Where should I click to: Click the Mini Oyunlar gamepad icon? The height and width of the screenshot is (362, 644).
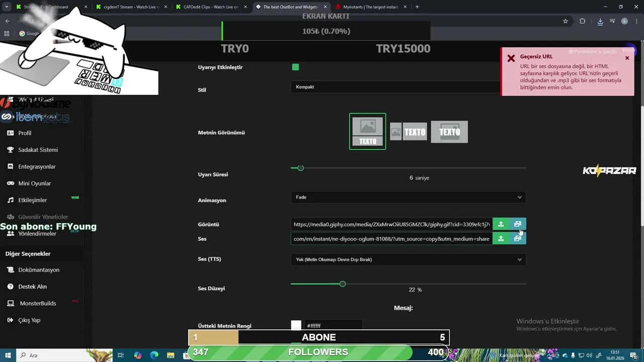point(10,183)
